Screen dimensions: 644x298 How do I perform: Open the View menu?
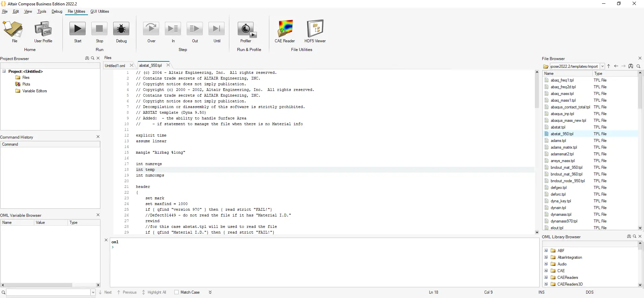tap(28, 11)
